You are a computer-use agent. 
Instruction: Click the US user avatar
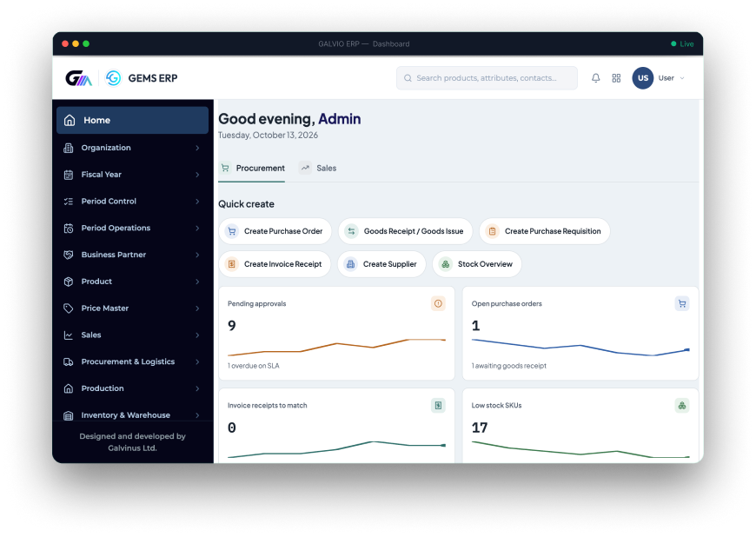click(643, 78)
